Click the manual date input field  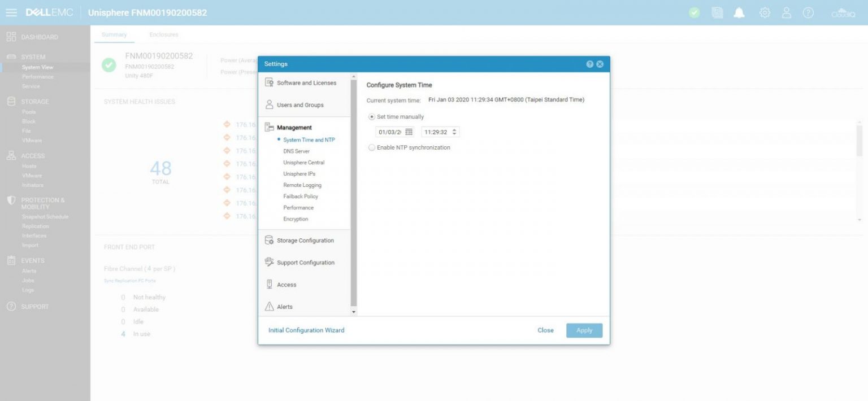click(389, 132)
